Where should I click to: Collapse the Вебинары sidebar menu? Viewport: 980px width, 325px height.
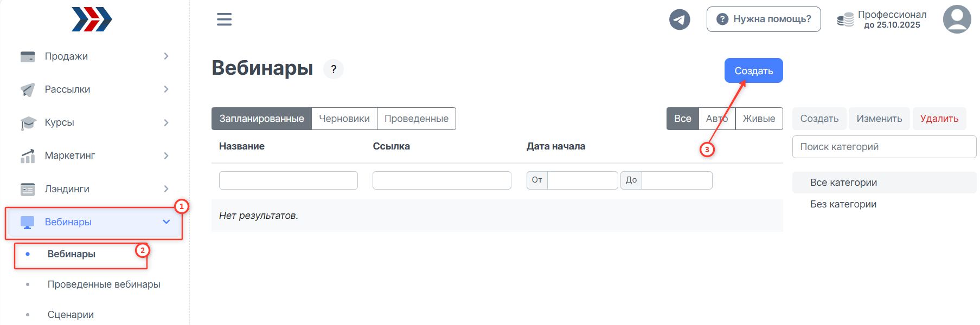(166, 222)
